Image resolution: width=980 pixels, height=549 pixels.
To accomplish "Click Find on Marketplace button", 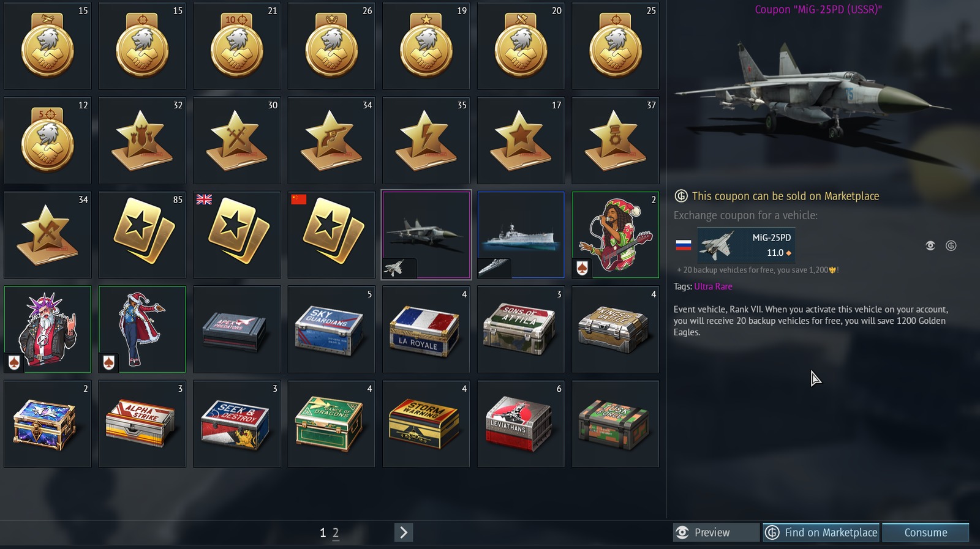I will (x=821, y=532).
